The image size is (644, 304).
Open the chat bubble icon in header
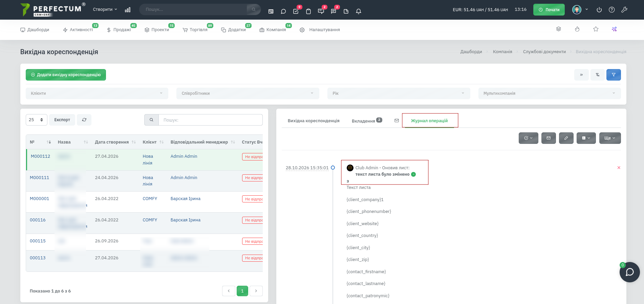(283, 11)
